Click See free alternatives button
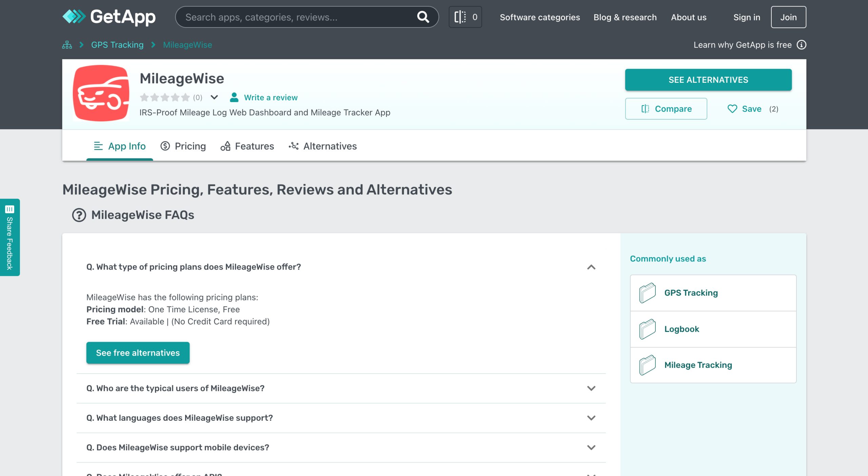868x476 pixels. point(138,353)
